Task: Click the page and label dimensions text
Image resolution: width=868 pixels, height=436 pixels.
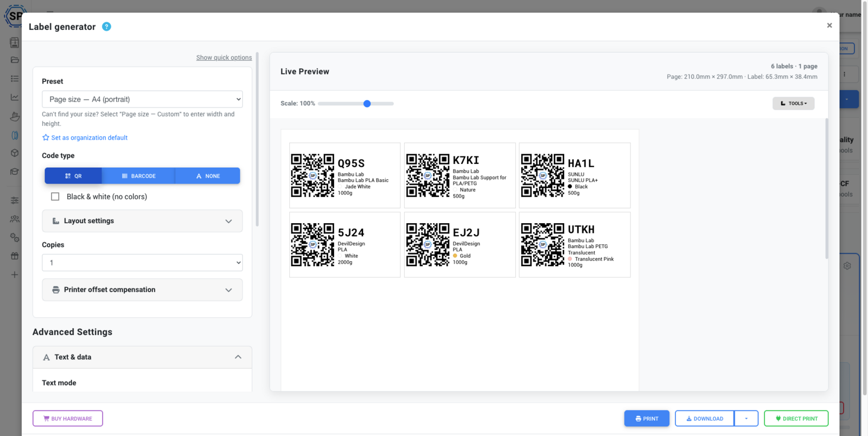Action: [742, 77]
